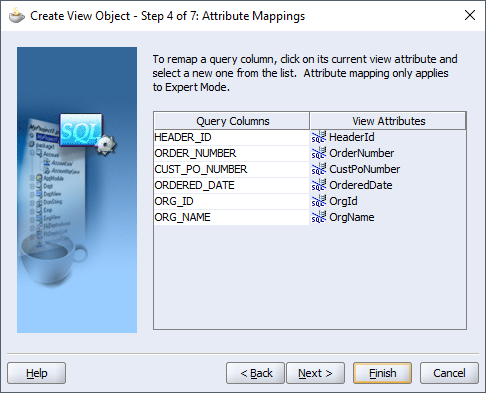486x393 pixels.
Task: Click the SQL icon beside HeaderId
Action: click(319, 137)
